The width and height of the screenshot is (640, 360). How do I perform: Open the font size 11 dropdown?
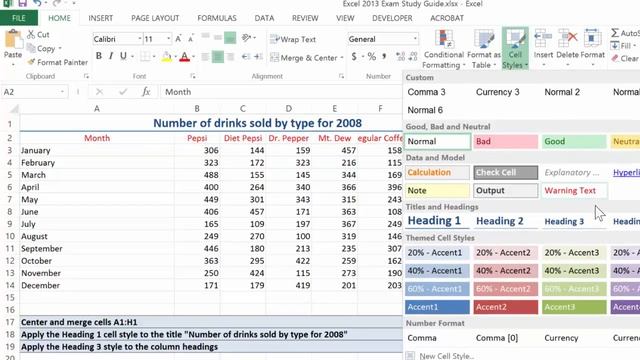point(168,39)
